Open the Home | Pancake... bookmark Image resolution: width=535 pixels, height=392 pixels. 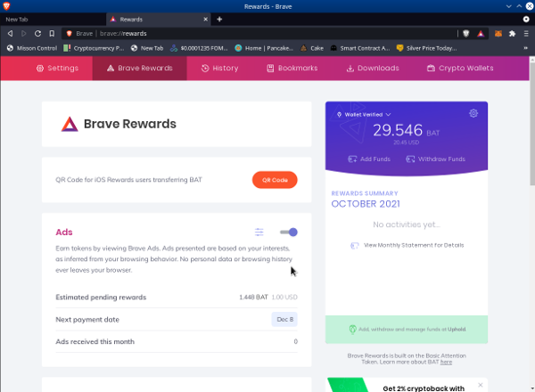click(264, 48)
